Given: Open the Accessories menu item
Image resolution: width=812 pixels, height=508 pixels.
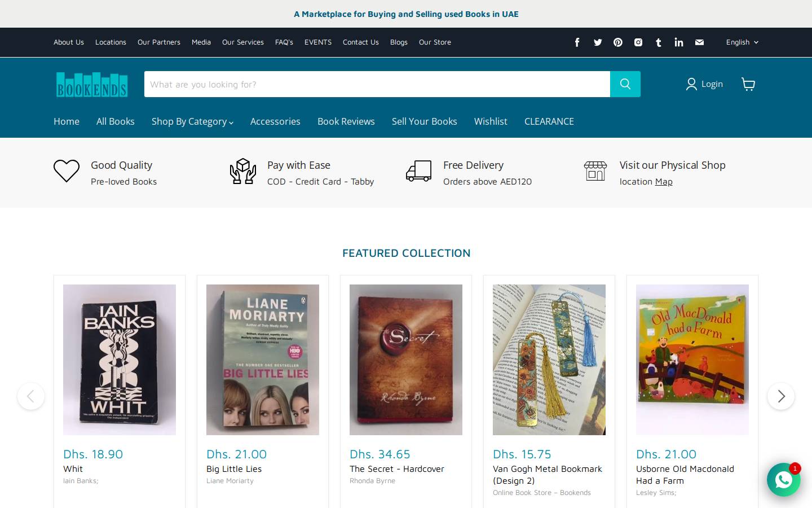Looking at the screenshot, I should (x=275, y=121).
